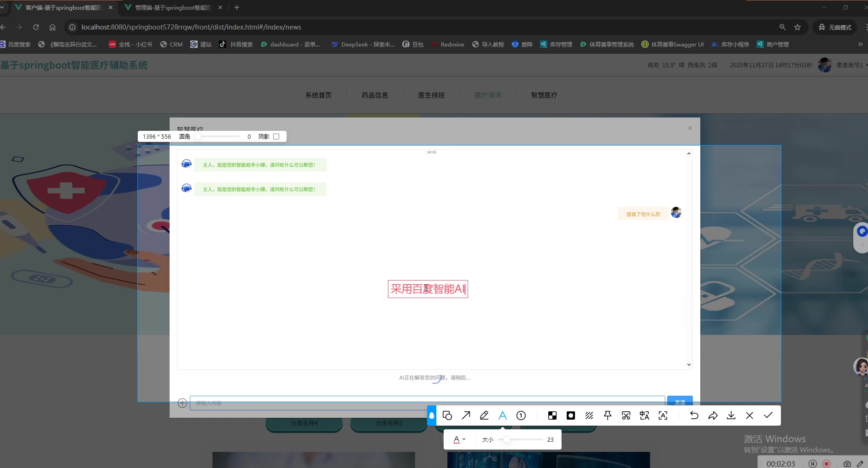The width and height of the screenshot is (868, 468).
Task: Close the 智慧医疗 chat dialog
Action: click(x=690, y=128)
